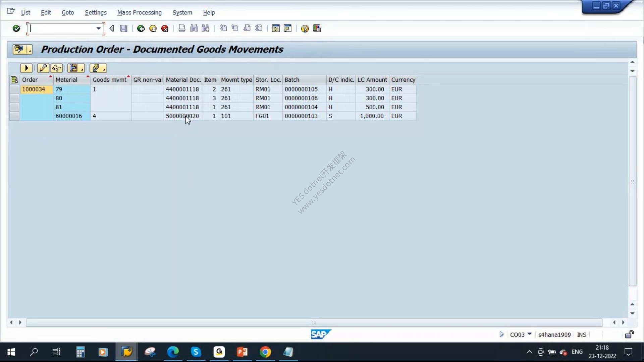Open the Mass Processing menu

[139, 12]
